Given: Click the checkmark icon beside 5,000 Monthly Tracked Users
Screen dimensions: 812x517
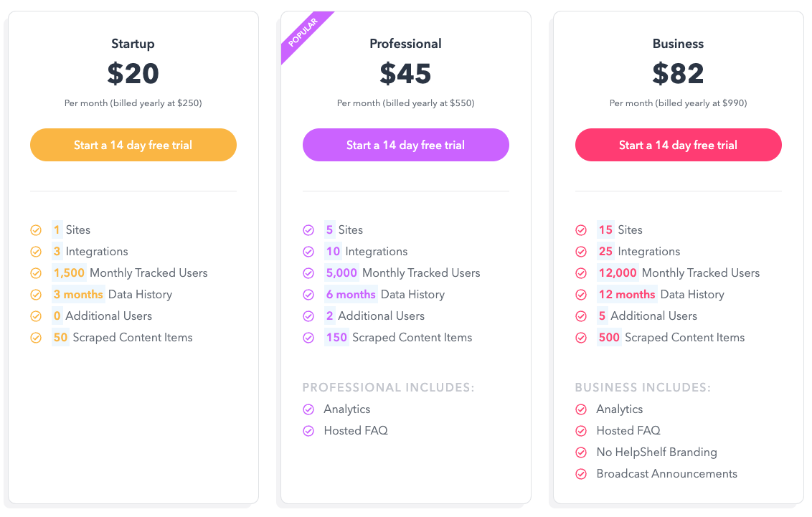Looking at the screenshot, I should tap(308, 273).
